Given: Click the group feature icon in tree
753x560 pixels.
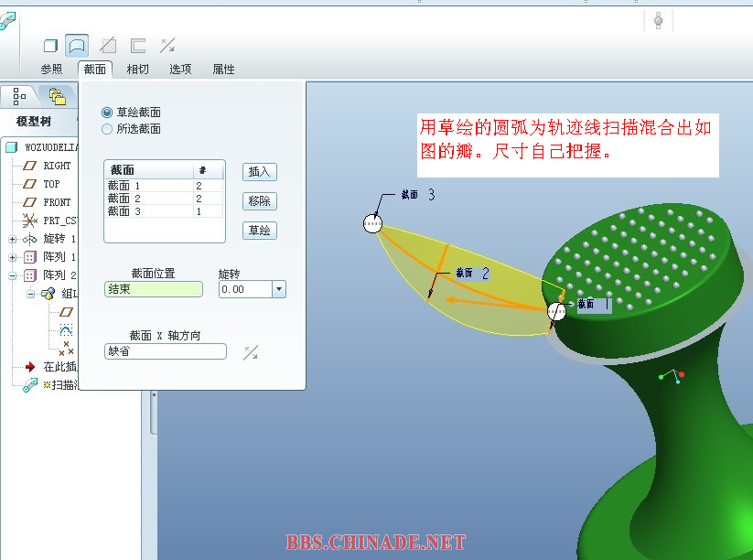Looking at the screenshot, I should pyautogui.click(x=48, y=294).
